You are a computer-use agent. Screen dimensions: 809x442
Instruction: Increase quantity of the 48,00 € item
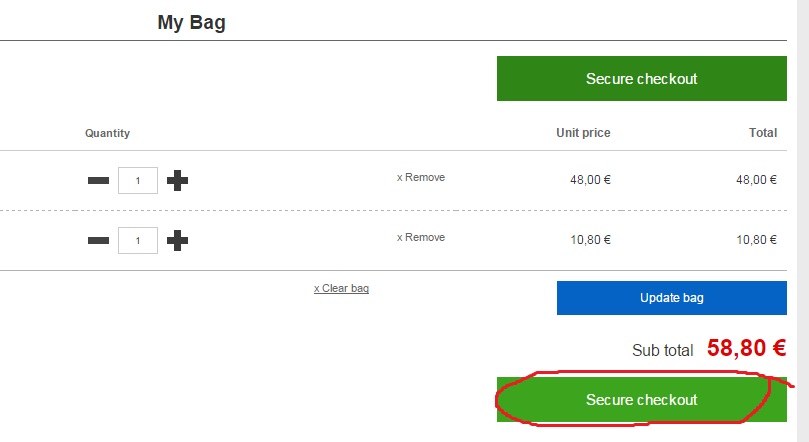tap(177, 180)
